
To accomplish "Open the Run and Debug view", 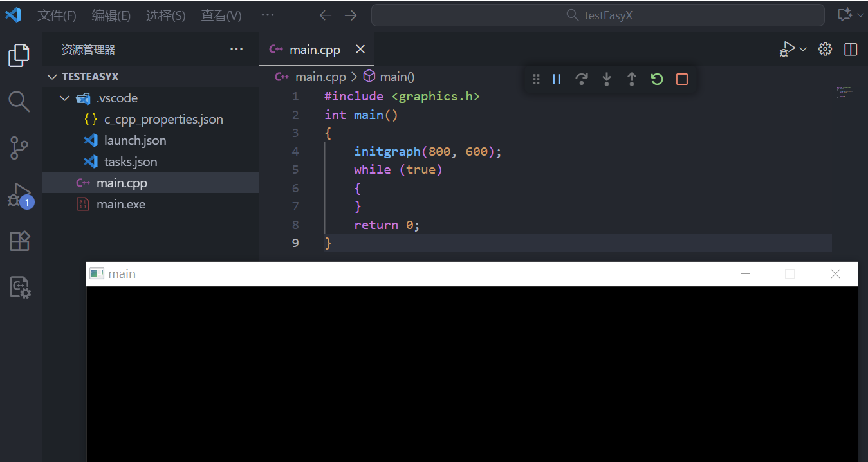I will click(x=19, y=195).
